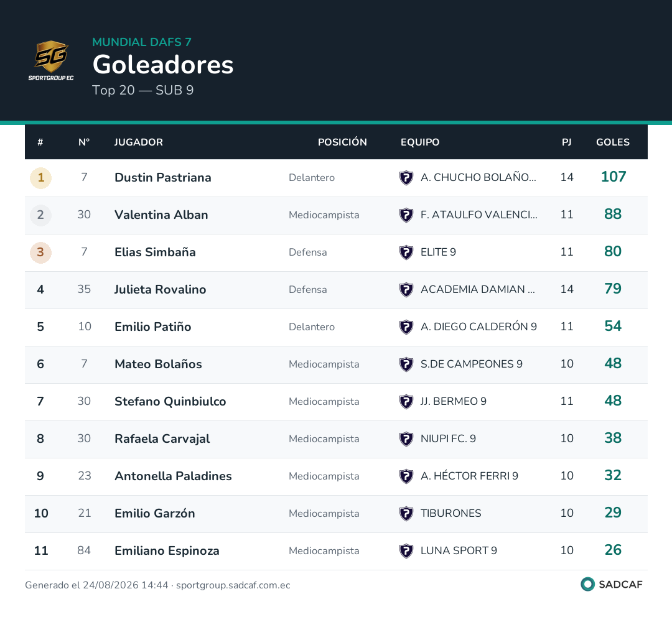This screenshot has height=617, width=672.
Task: Select the Emilio Garzón row
Action: coord(336,514)
